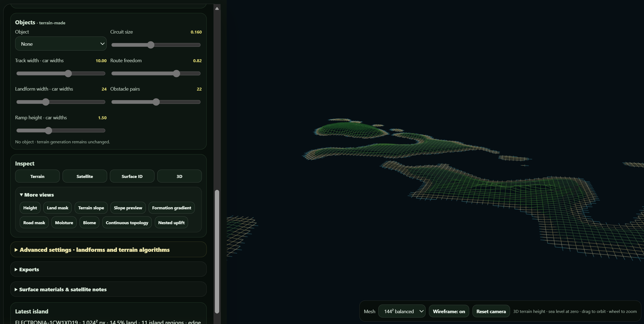
Task: Click the Obstacle pairs value 22
Action: (x=199, y=89)
